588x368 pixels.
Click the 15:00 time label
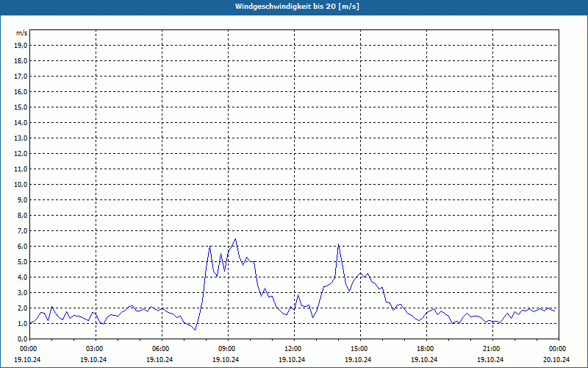tap(358, 349)
